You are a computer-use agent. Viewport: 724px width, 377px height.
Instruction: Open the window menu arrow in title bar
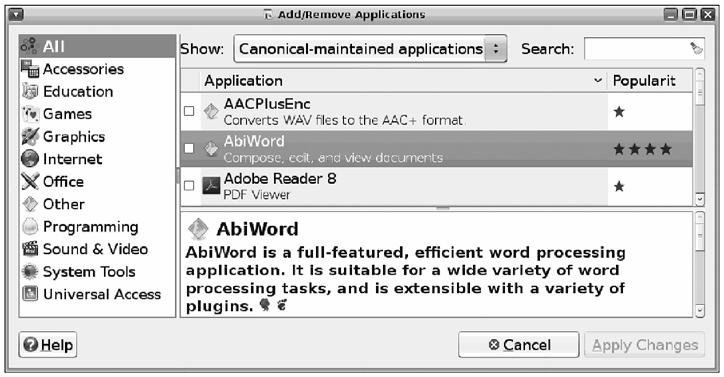[x=16, y=14]
